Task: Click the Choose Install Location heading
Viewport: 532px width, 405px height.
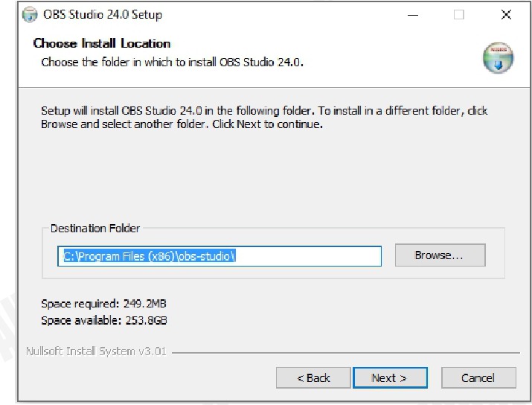Action: (x=102, y=43)
